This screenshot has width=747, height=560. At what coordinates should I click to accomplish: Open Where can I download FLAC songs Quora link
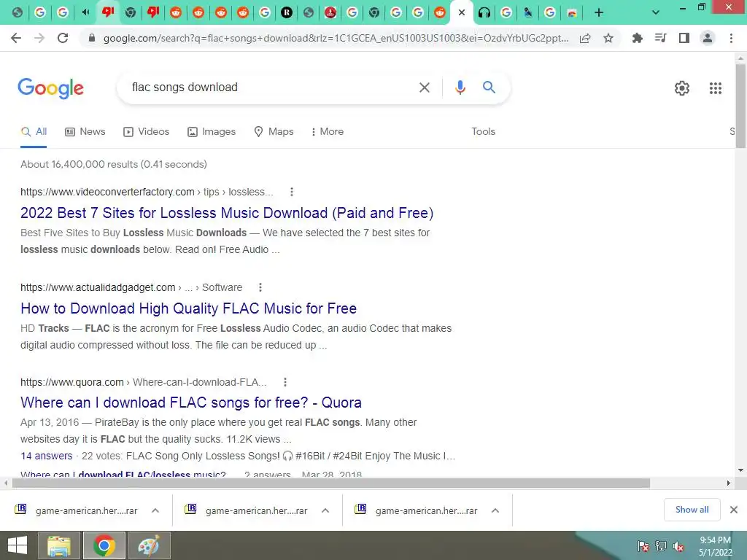(x=190, y=402)
